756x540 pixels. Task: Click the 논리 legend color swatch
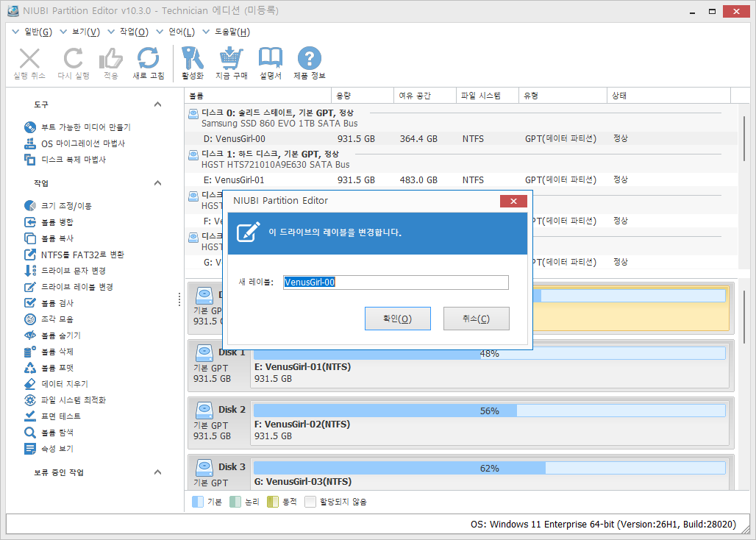(x=235, y=502)
